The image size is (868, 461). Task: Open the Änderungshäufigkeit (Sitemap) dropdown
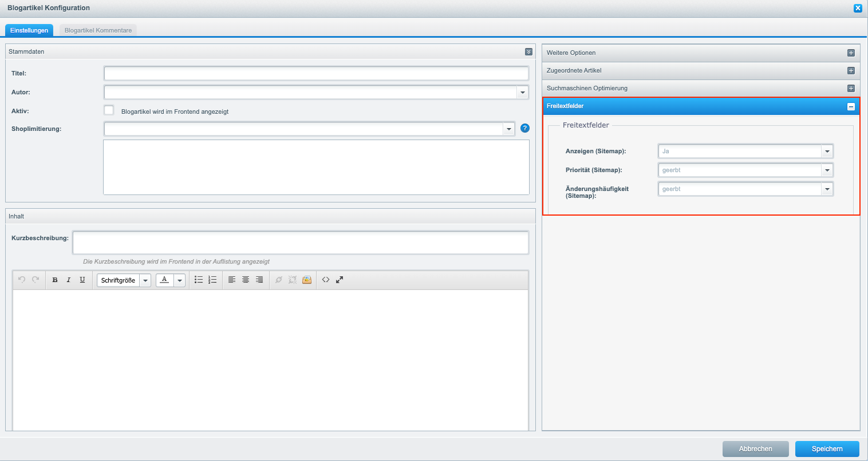(x=827, y=189)
